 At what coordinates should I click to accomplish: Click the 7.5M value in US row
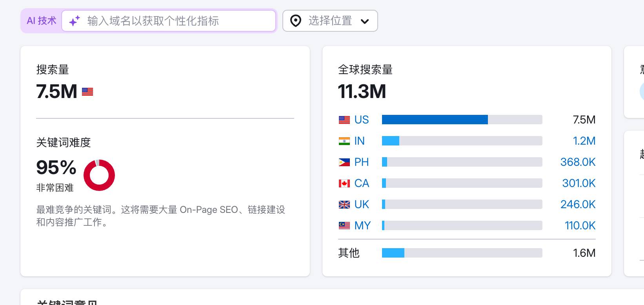(x=584, y=120)
